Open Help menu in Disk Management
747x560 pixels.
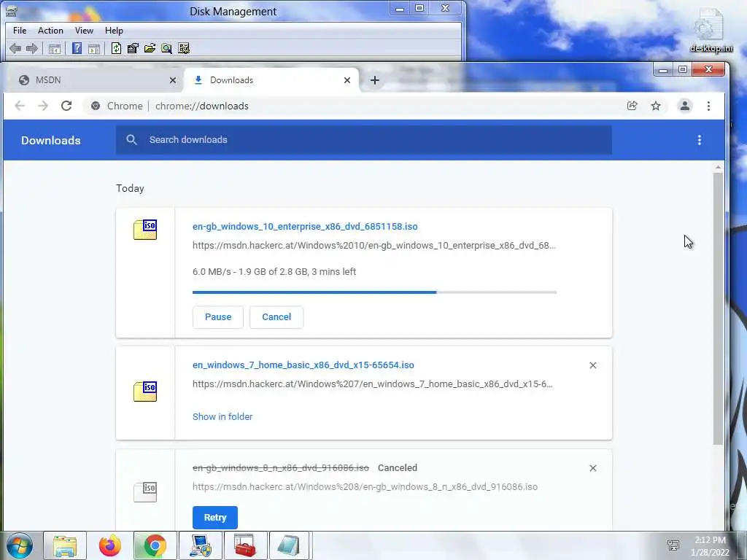[114, 31]
